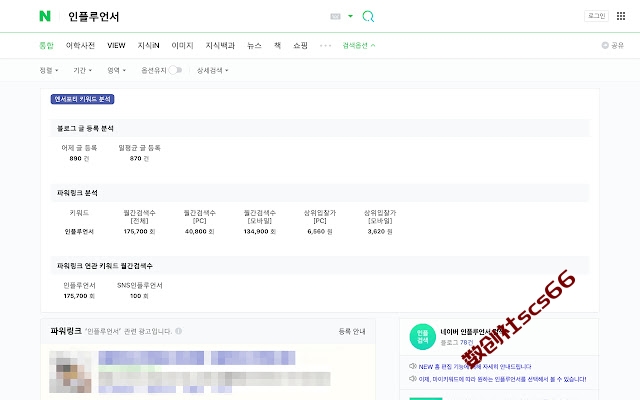Click the speaker icon beside NEW notice
The image size is (640, 400).
click(x=413, y=366)
